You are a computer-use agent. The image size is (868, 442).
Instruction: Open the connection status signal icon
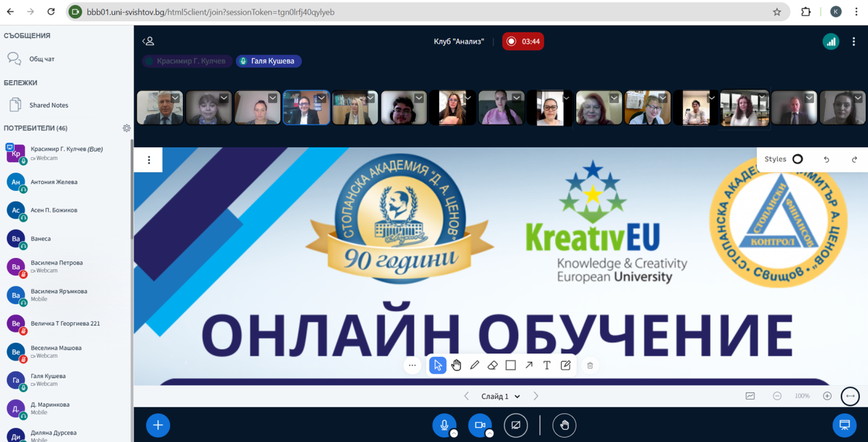click(x=830, y=41)
